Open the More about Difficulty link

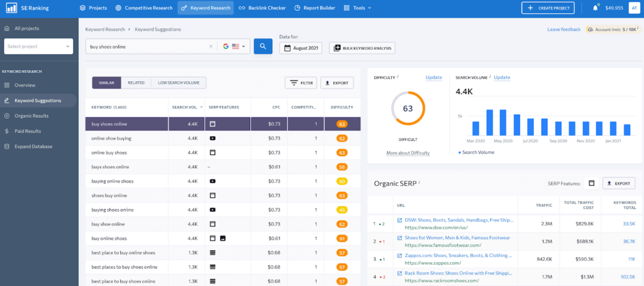tap(408, 153)
